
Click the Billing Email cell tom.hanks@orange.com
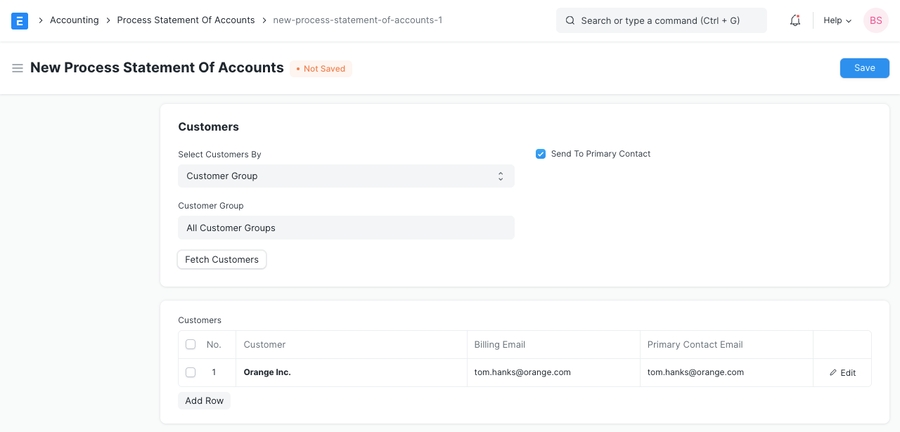pos(553,373)
